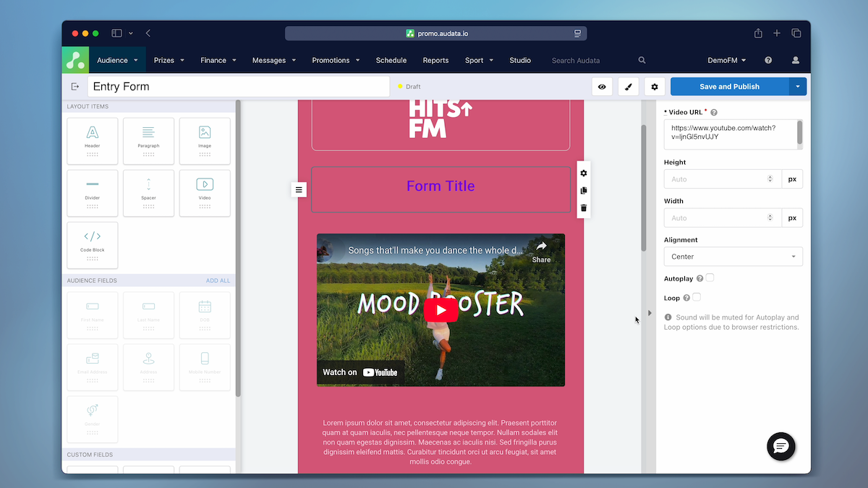Select the Spacer layout item
868x488 pixels.
click(x=148, y=193)
